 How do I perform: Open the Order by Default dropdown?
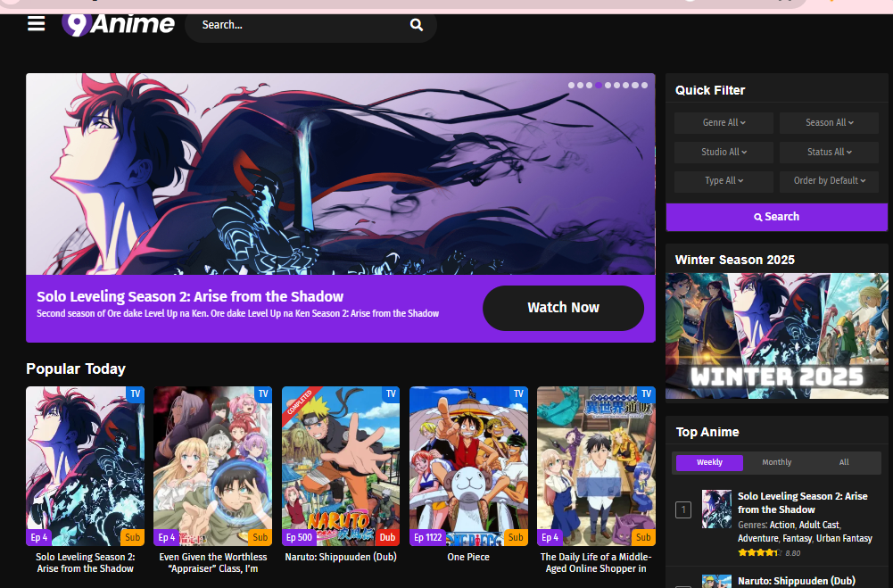click(829, 180)
